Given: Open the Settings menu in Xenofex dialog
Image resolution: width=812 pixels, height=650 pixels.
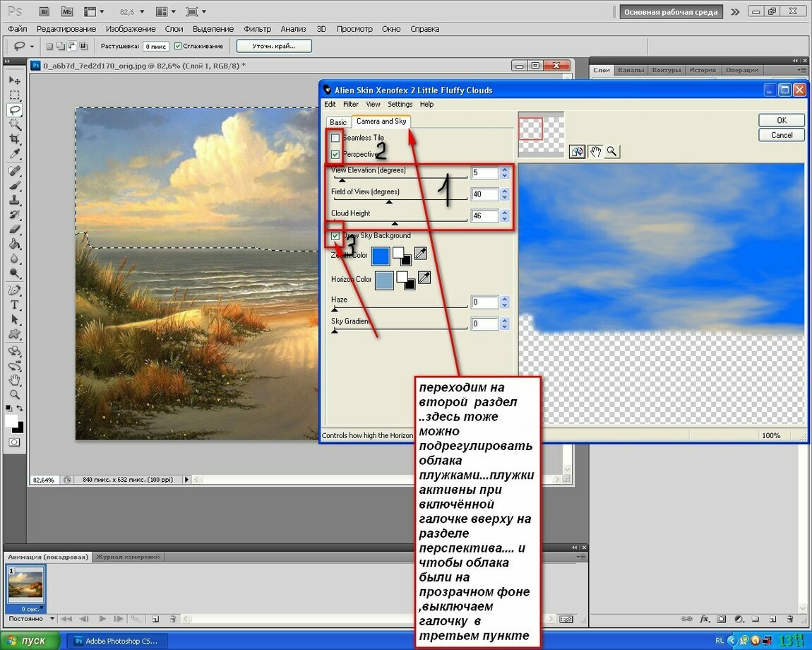Looking at the screenshot, I should click(x=400, y=104).
